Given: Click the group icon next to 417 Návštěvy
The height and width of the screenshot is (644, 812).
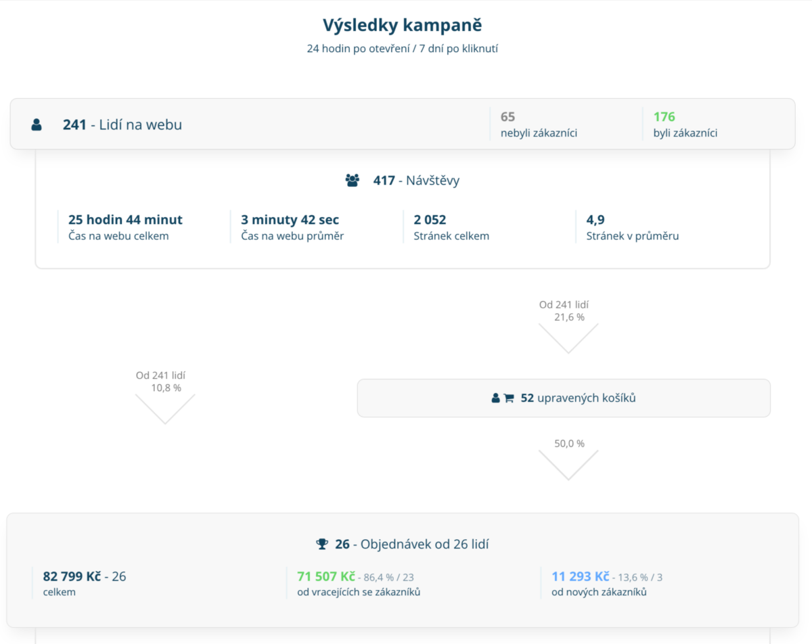Looking at the screenshot, I should click(x=352, y=181).
